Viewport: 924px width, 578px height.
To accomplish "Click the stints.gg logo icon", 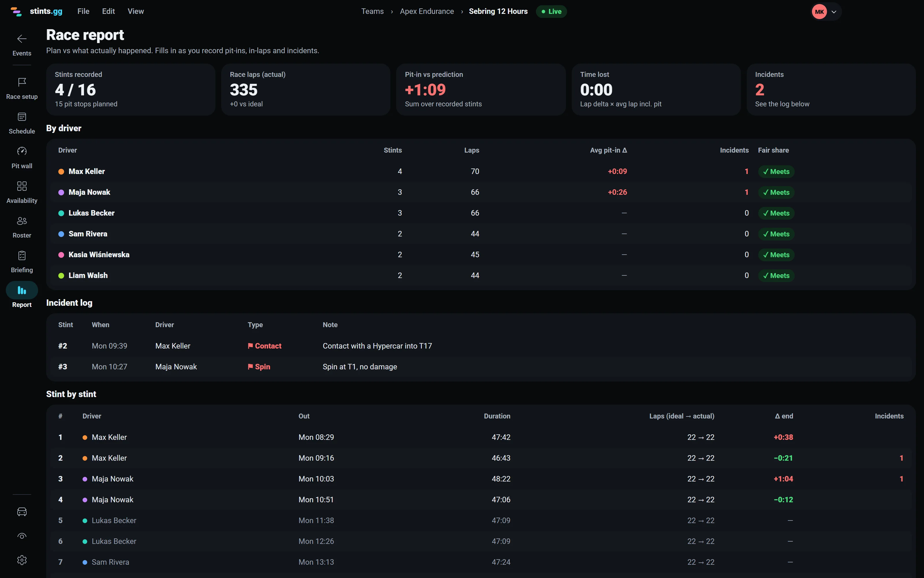I will tap(16, 12).
